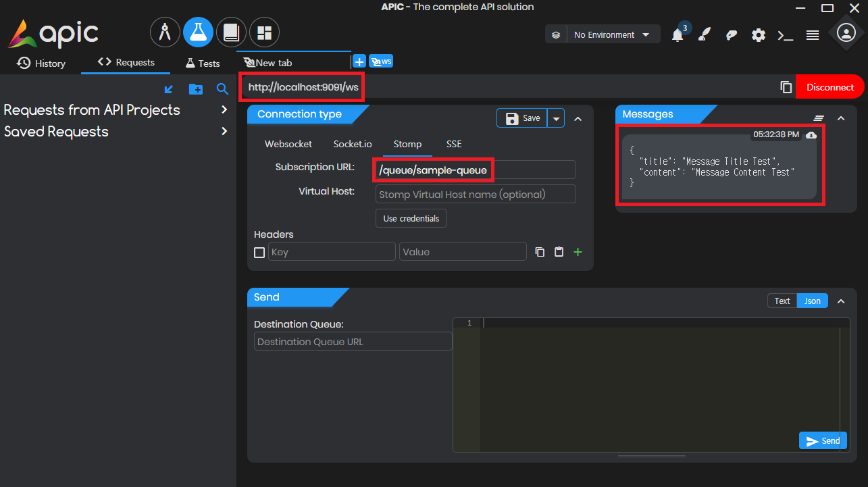This screenshot has height=487, width=868.
Task: Select the SSE connection tab
Action: 454,144
